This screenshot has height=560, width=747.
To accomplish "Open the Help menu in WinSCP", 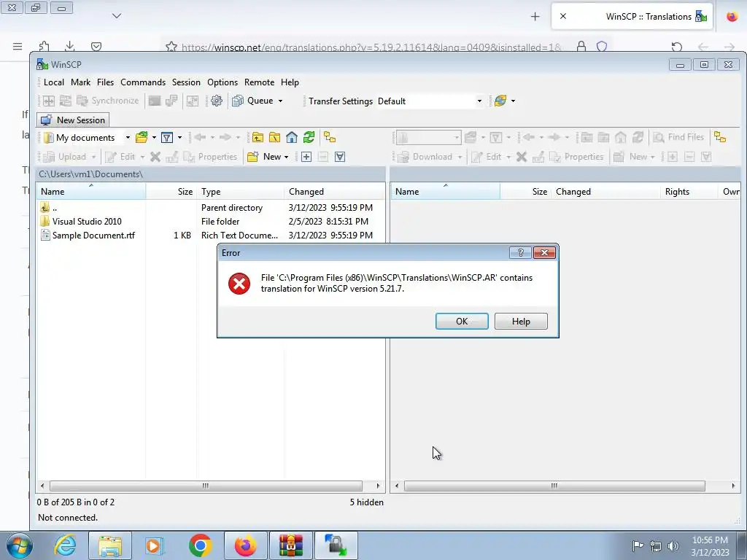I will point(290,82).
